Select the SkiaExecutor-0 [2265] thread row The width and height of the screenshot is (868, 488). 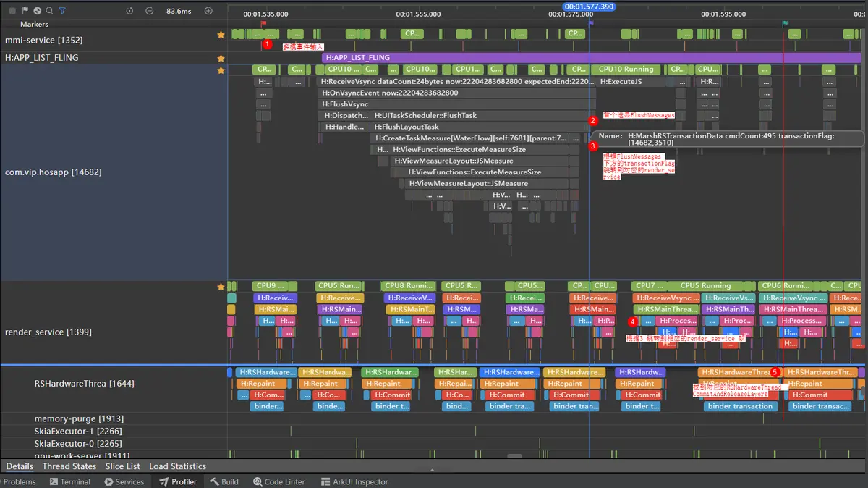coord(114,443)
